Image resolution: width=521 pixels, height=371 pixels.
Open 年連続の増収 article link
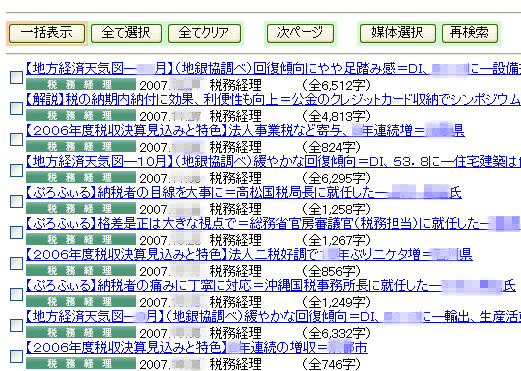pos(197,348)
